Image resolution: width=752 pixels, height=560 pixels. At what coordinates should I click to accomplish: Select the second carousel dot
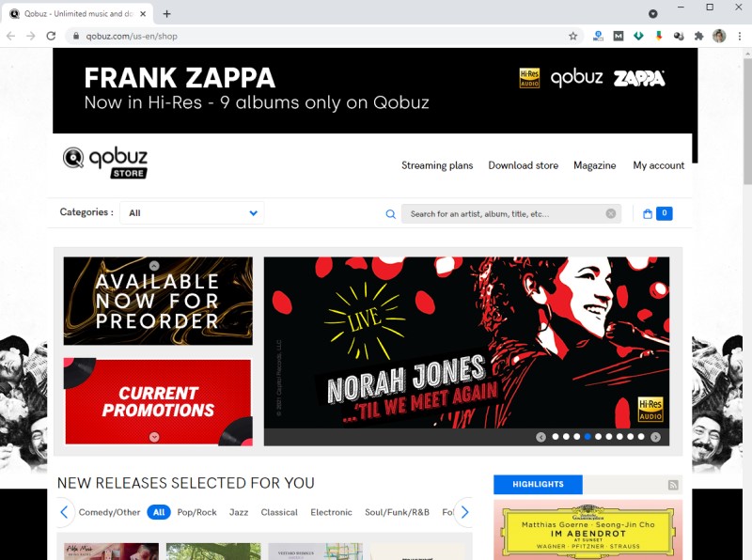pyautogui.click(x=567, y=437)
